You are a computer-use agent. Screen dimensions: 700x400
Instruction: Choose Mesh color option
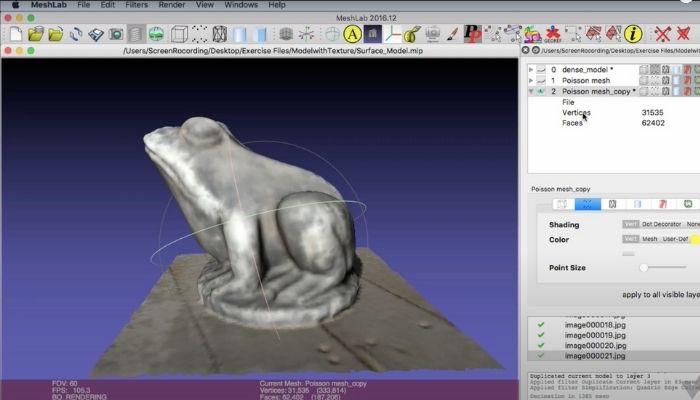click(x=650, y=239)
